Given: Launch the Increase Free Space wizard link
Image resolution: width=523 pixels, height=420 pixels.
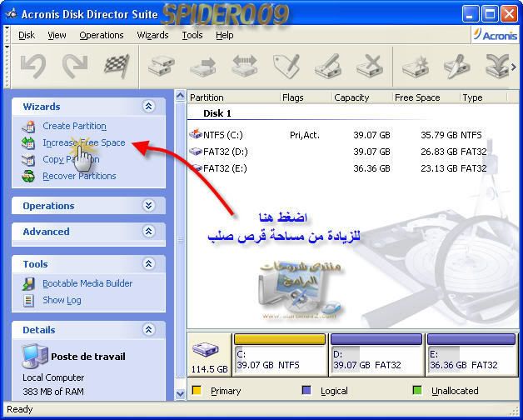Looking at the screenshot, I should (x=84, y=142).
